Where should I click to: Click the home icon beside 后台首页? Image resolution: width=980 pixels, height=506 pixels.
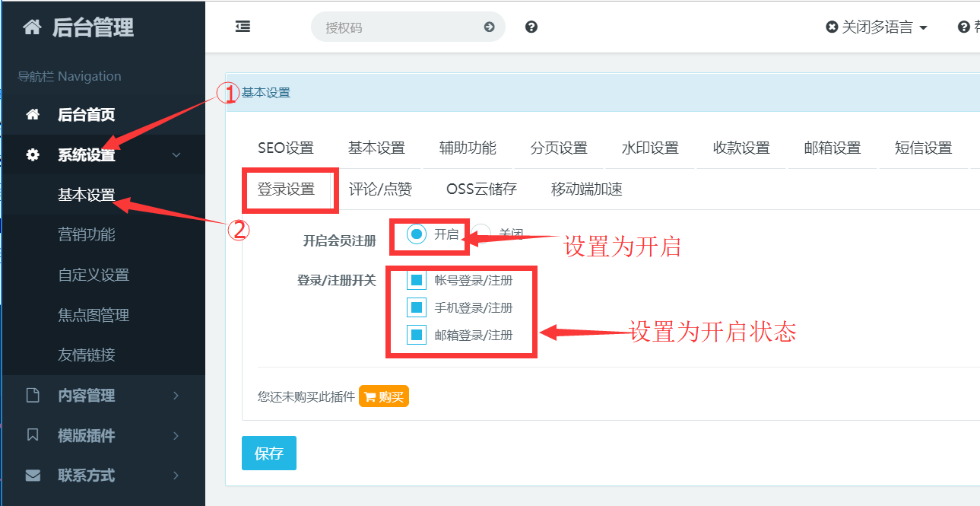33,115
